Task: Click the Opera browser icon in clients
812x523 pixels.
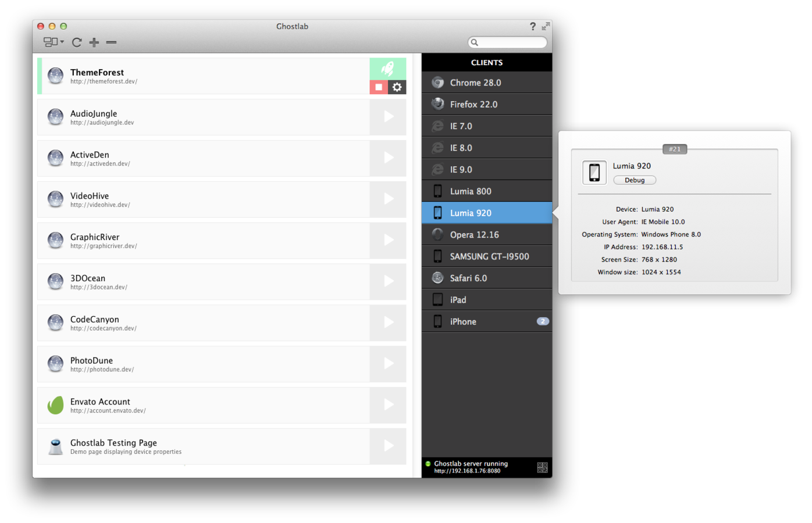Action: pos(438,234)
